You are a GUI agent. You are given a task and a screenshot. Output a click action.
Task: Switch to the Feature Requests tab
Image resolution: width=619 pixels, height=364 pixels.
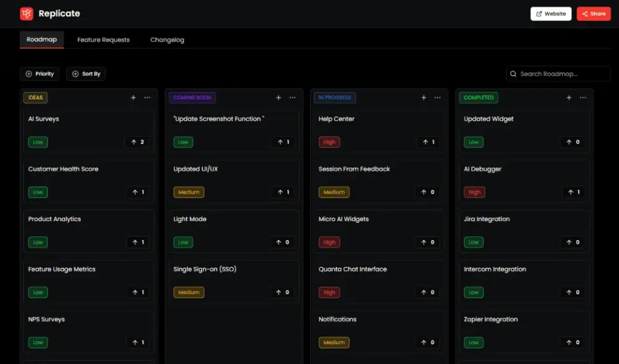click(x=103, y=40)
